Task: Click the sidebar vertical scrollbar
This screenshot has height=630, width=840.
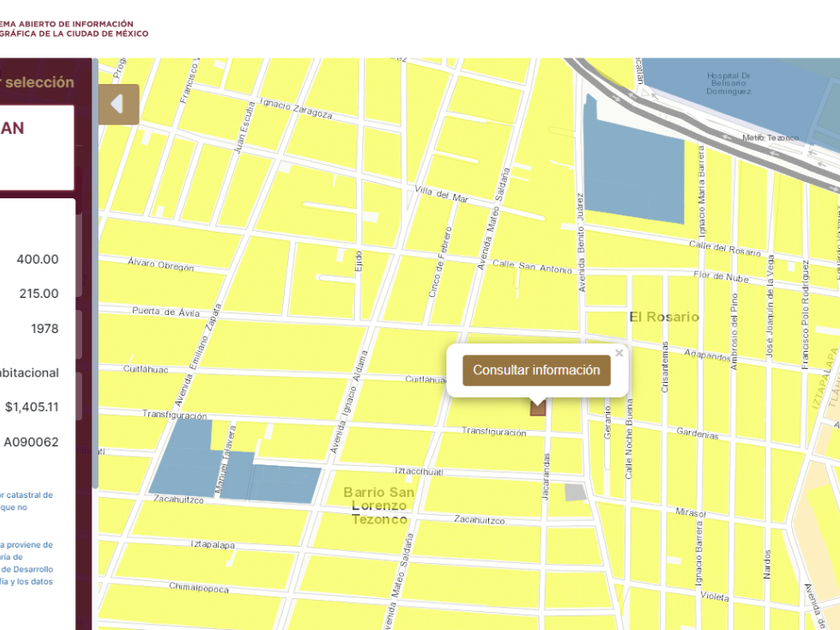Action: (x=95, y=273)
